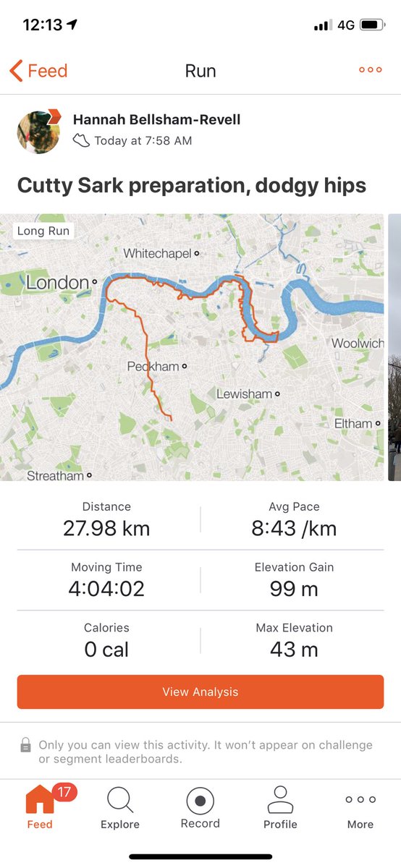Tap the Elevation Gain 99 m stat
This screenshot has height=868, width=401.
pos(294,580)
